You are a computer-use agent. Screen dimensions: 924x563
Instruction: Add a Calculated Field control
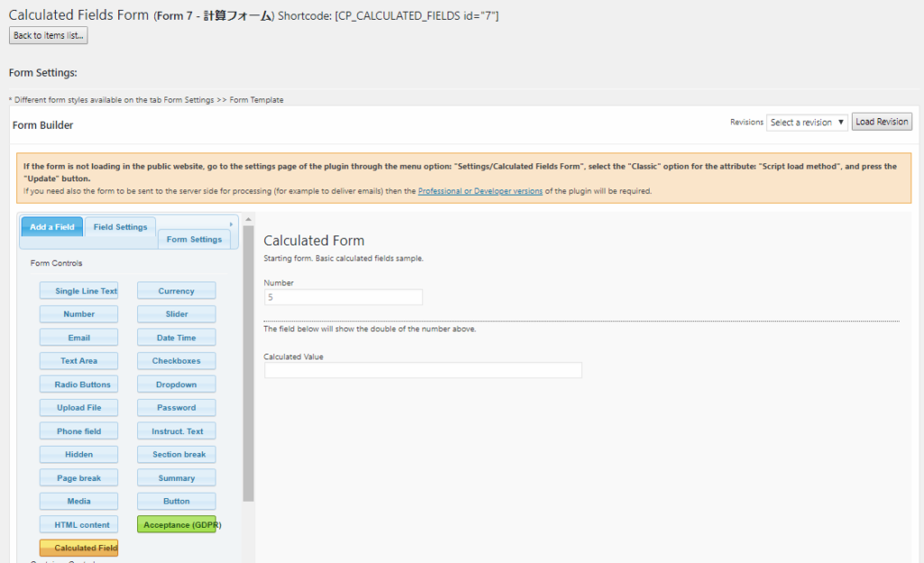(x=79, y=548)
